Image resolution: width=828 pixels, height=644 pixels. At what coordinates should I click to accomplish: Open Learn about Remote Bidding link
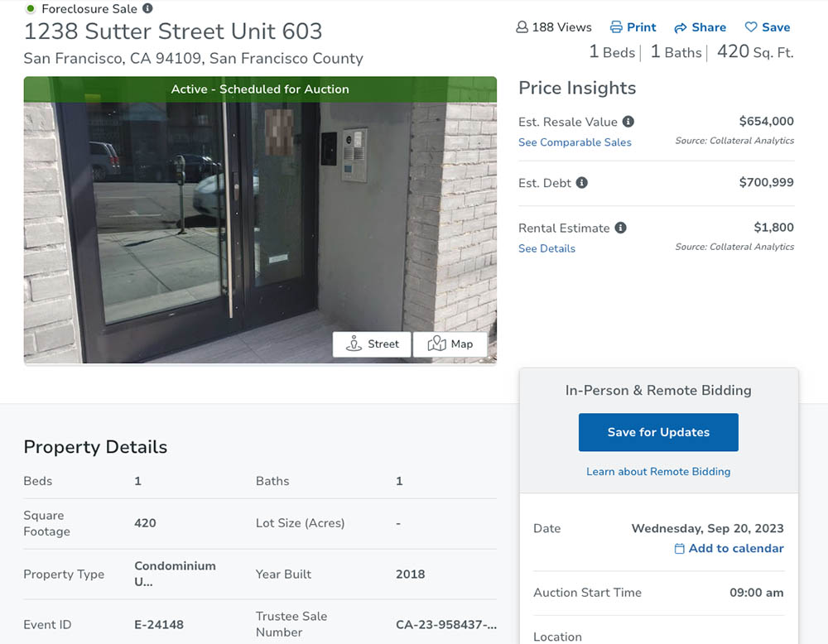[x=658, y=471]
